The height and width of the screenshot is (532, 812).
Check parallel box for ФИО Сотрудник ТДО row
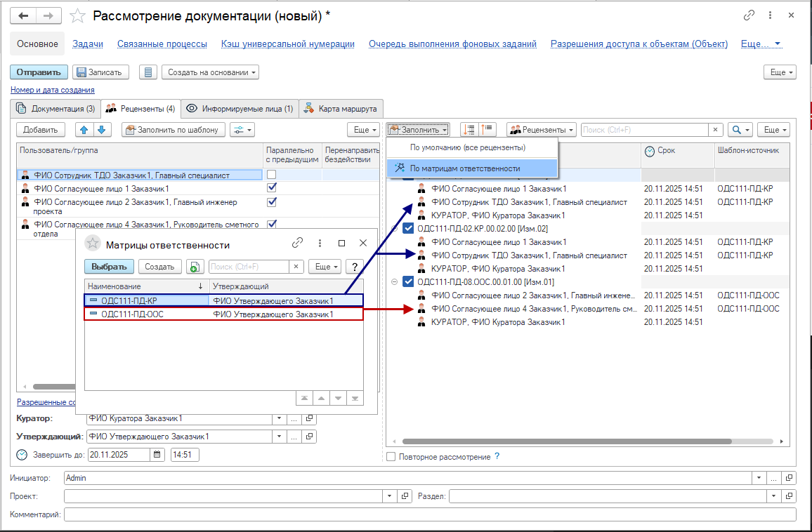pos(272,175)
